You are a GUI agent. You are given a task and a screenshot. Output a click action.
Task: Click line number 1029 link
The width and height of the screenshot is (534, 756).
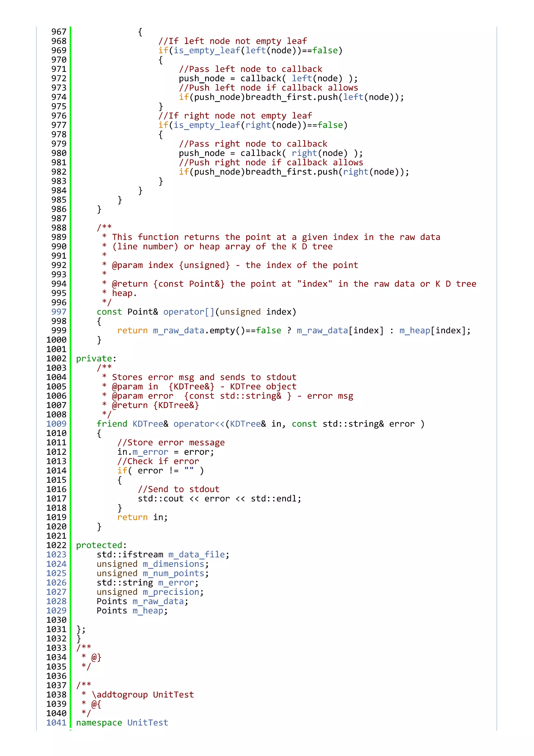point(56,610)
